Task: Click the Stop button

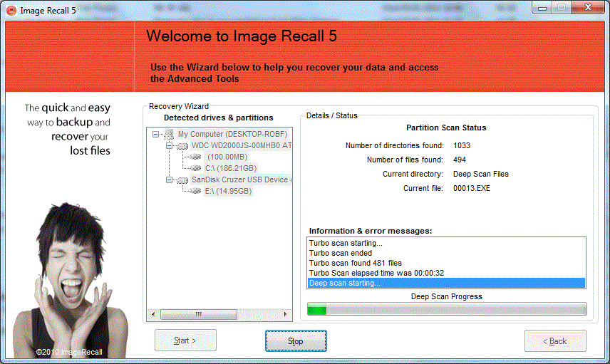Action: (x=296, y=341)
